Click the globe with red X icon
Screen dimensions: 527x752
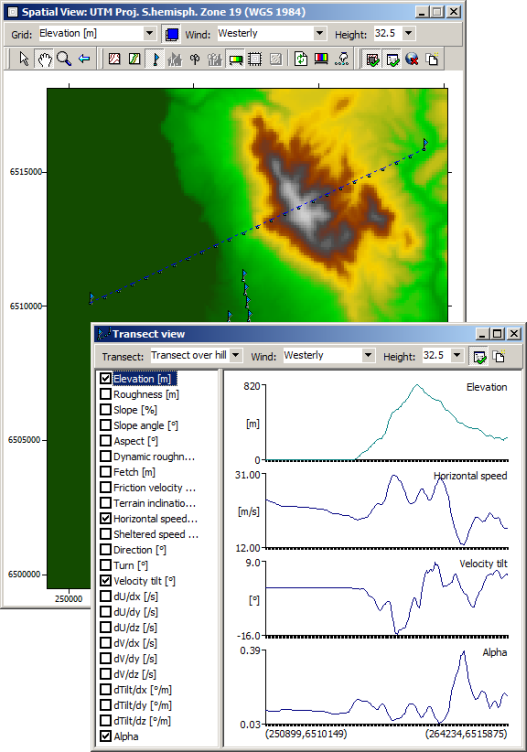click(x=412, y=59)
